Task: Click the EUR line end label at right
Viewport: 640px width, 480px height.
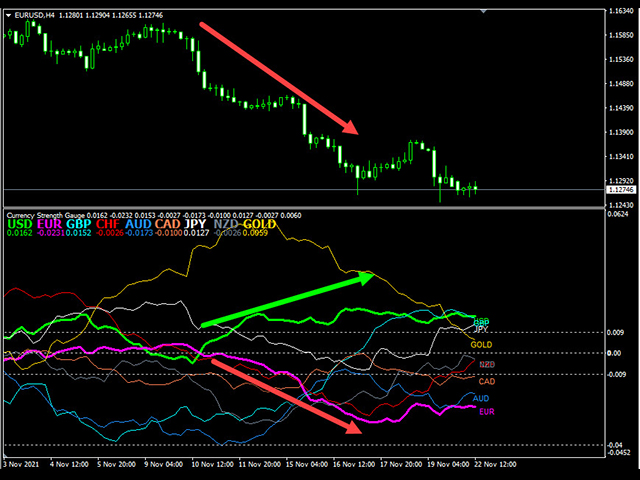Action: click(x=487, y=412)
